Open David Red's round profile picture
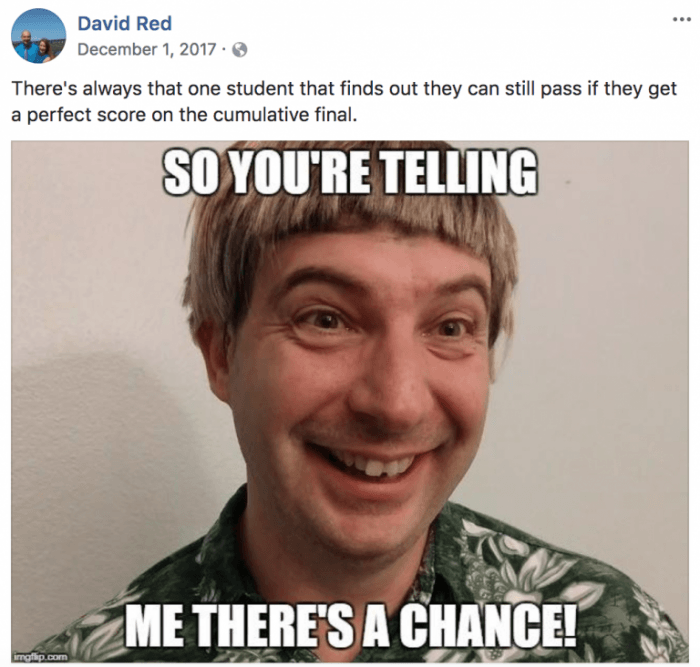700x667 pixels. click(38, 35)
